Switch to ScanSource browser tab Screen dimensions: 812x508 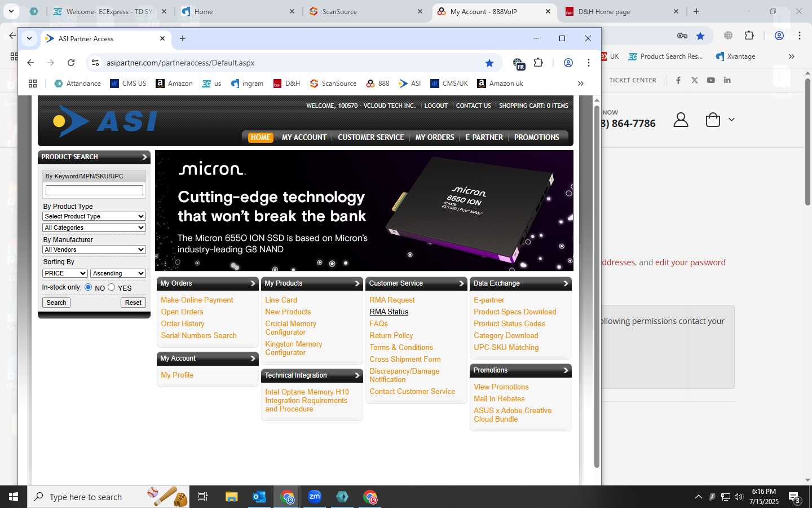(366, 11)
